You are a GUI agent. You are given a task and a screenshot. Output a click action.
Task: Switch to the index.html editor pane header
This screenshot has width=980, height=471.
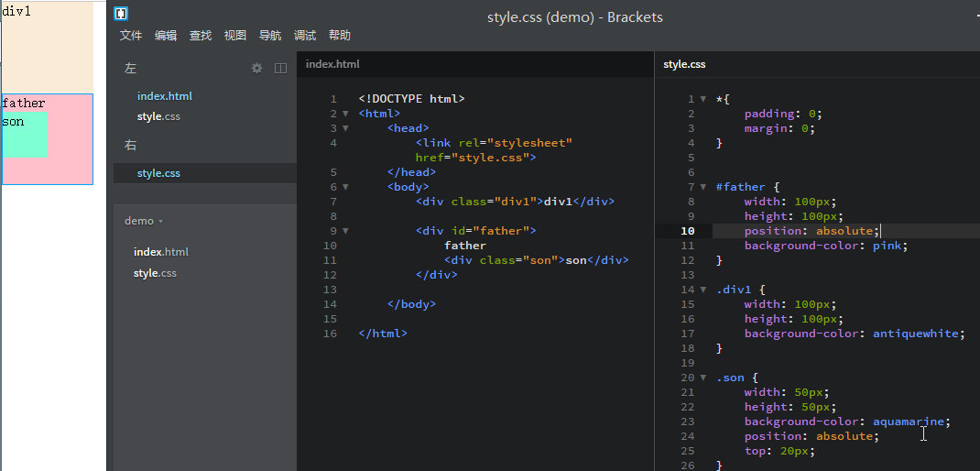[x=332, y=64]
